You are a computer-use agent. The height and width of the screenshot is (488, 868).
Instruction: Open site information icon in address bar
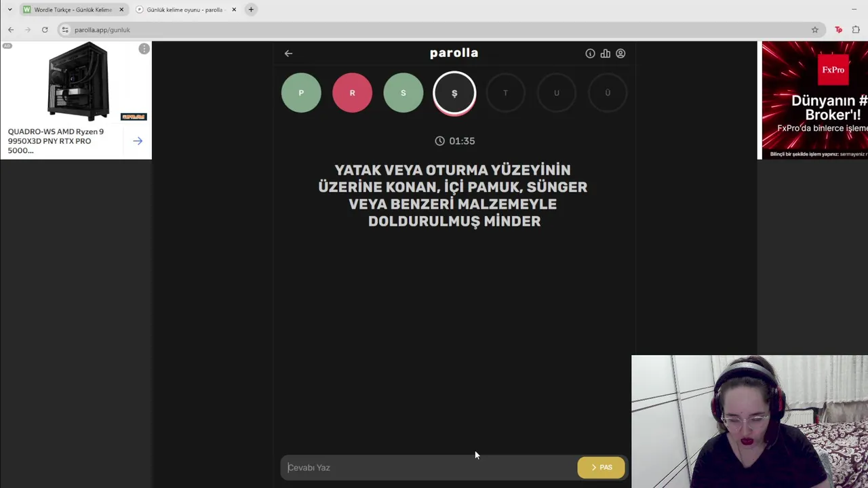pyautogui.click(x=65, y=30)
